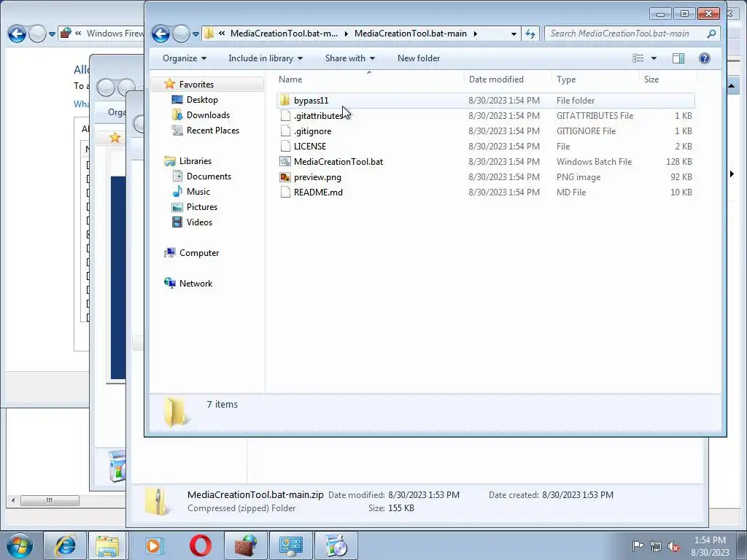This screenshot has width=747, height=560.
Task: Open recent pages dropdown beside Forward arrow
Action: tap(196, 34)
